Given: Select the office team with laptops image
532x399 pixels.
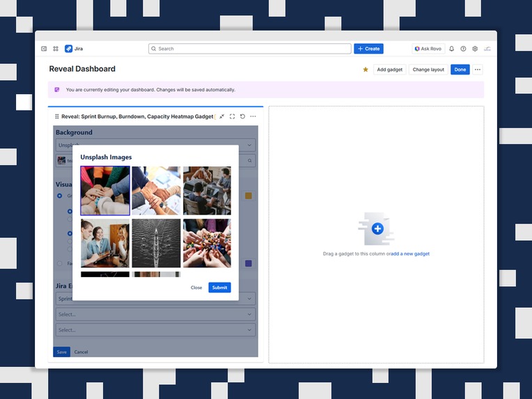Looking at the screenshot, I should click(x=207, y=191).
